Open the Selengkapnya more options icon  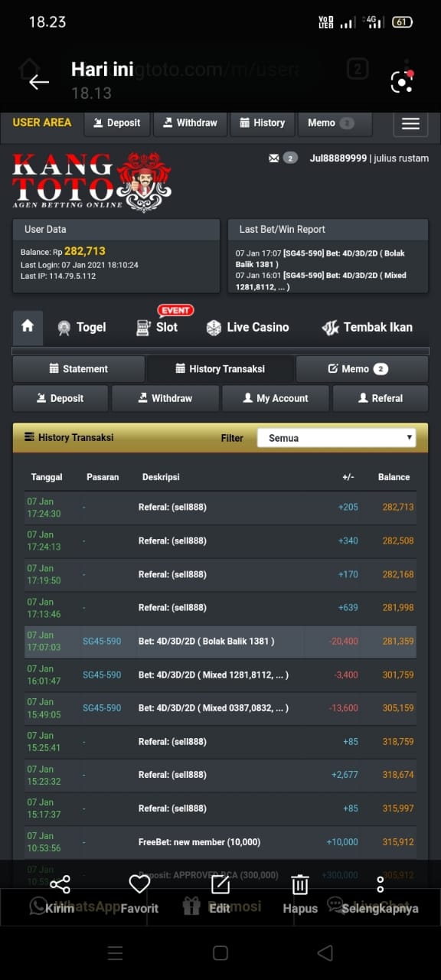380,885
